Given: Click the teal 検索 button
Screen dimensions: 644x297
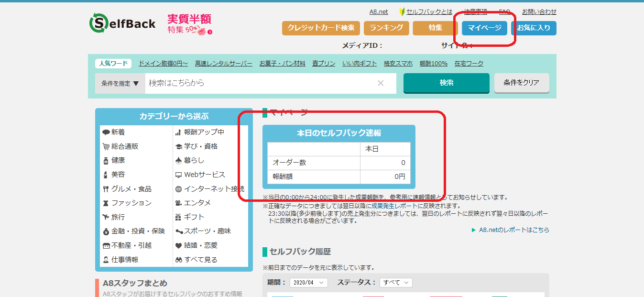Looking at the screenshot, I should click(447, 83).
